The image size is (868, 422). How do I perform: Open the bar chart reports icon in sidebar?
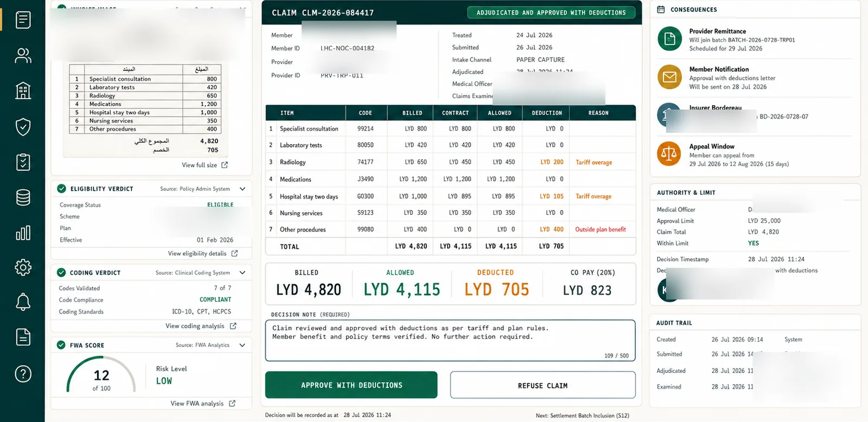click(23, 233)
